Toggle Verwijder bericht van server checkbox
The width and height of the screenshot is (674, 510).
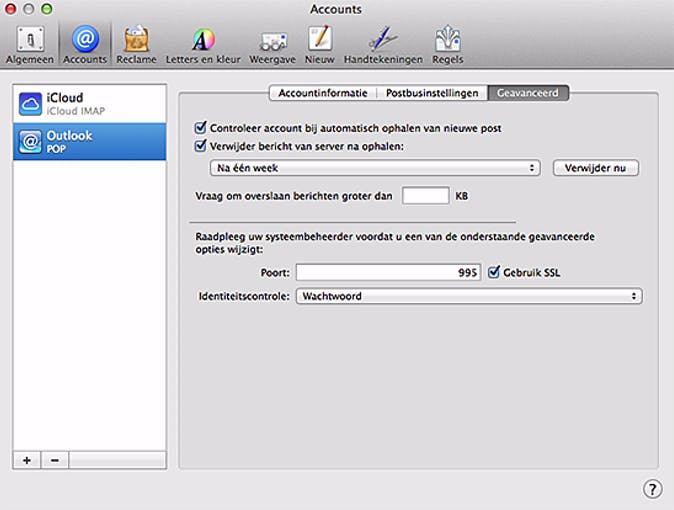click(200, 145)
